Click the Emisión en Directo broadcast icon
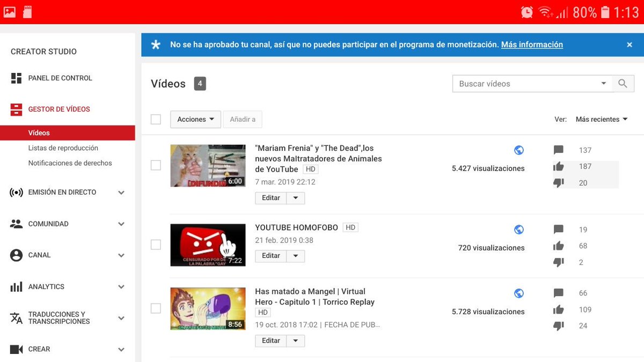This screenshot has width=644, height=362. coord(16,193)
